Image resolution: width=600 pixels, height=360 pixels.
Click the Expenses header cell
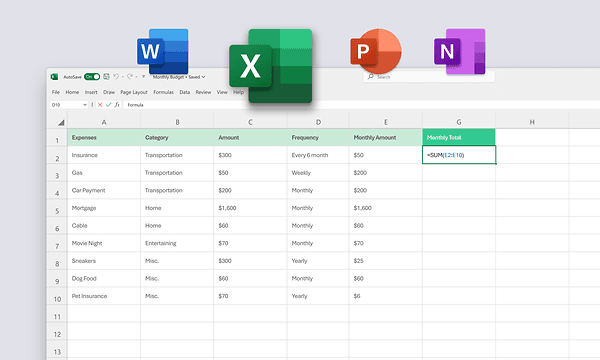point(104,137)
